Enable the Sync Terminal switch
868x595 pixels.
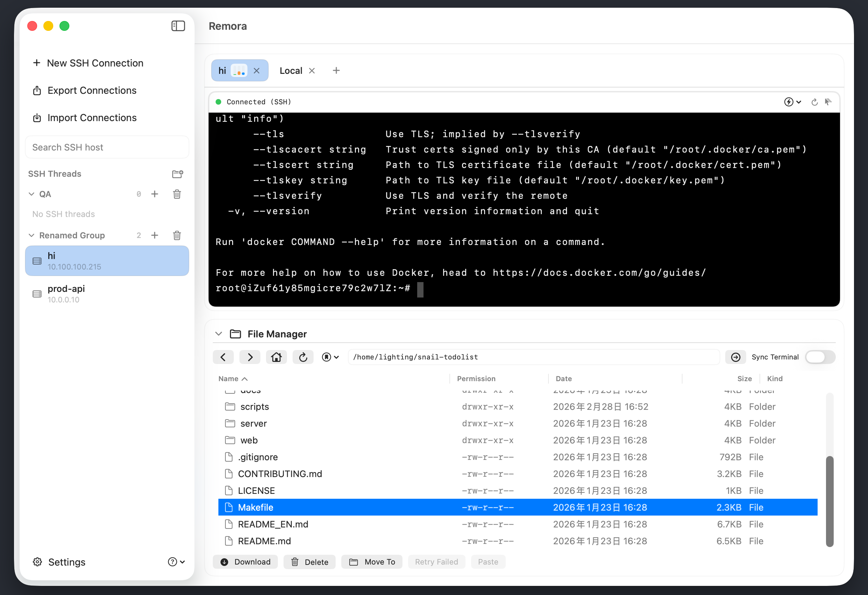click(x=820, y=357)
